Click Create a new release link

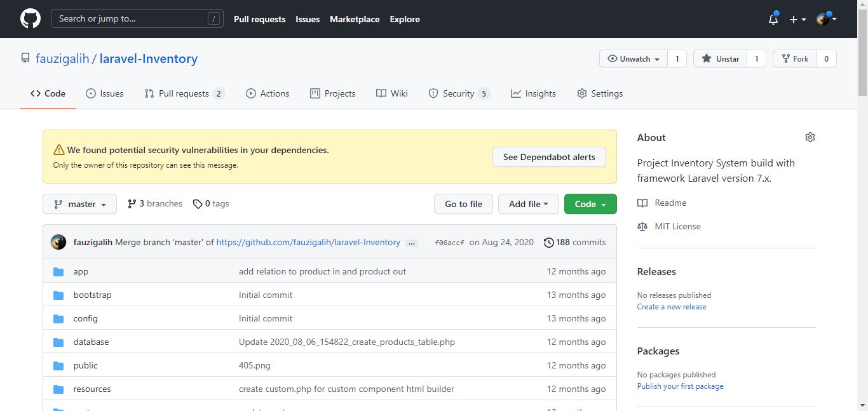click(x=672, y=307)
